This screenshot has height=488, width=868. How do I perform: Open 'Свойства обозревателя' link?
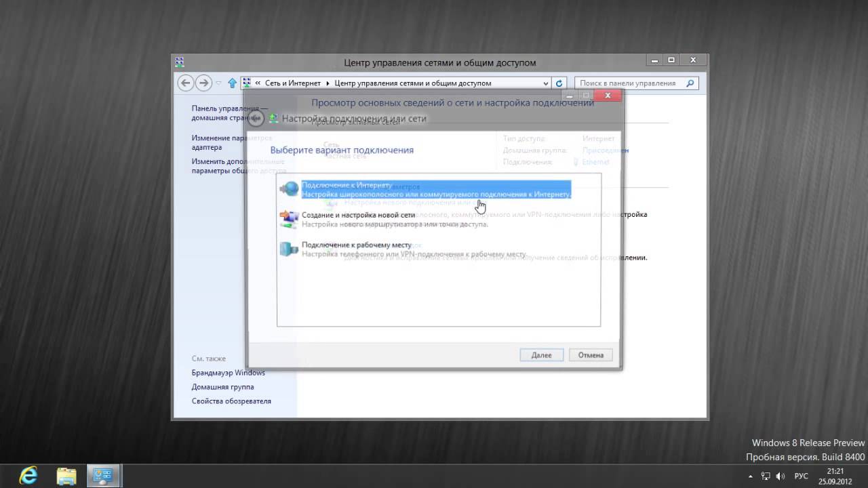click(x=231, y=401)
